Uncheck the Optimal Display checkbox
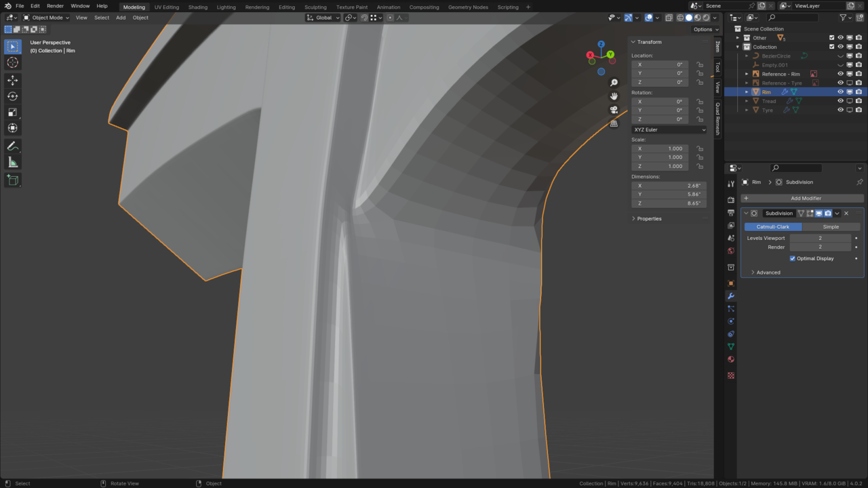 [x=792, y=258]
